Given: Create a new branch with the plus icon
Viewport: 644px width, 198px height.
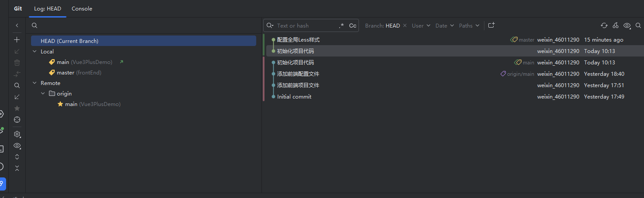Looking at the screenshot, I should [17, 40].
